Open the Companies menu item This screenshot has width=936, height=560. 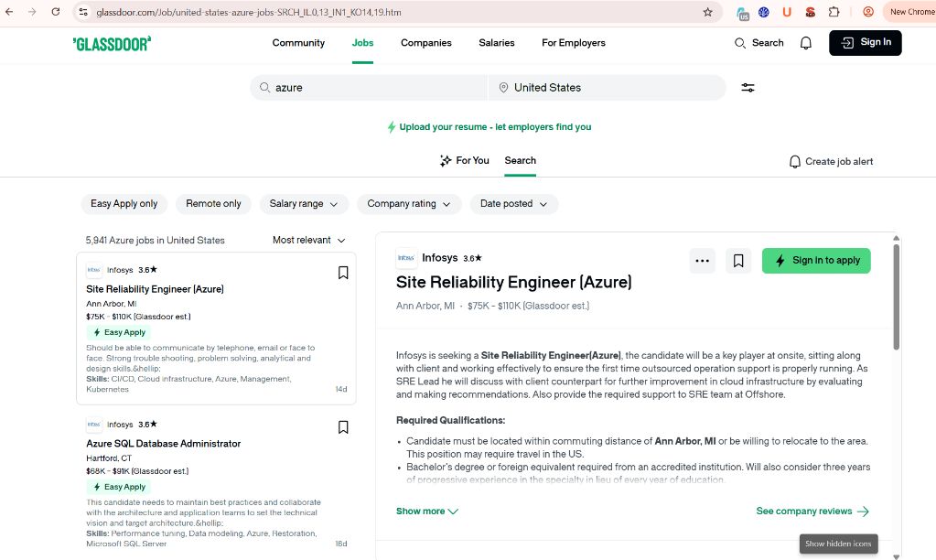(426, 43)
